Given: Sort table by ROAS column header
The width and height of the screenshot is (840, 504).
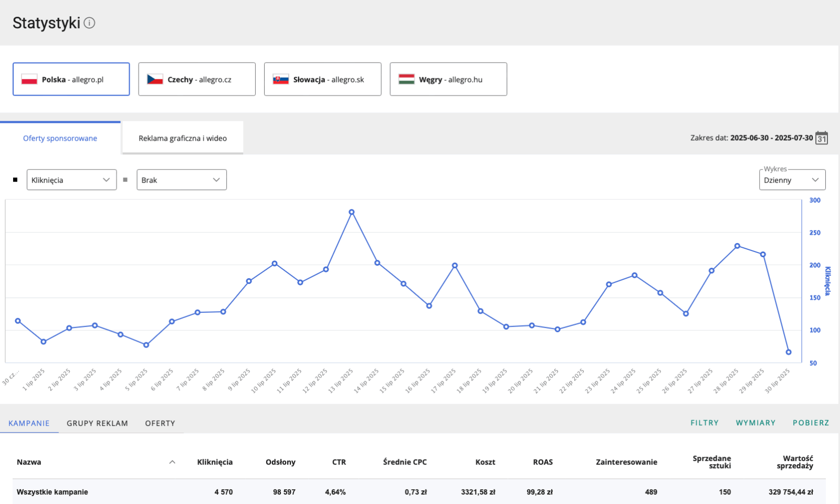Looking at the screenshot, I should (543, 462).
